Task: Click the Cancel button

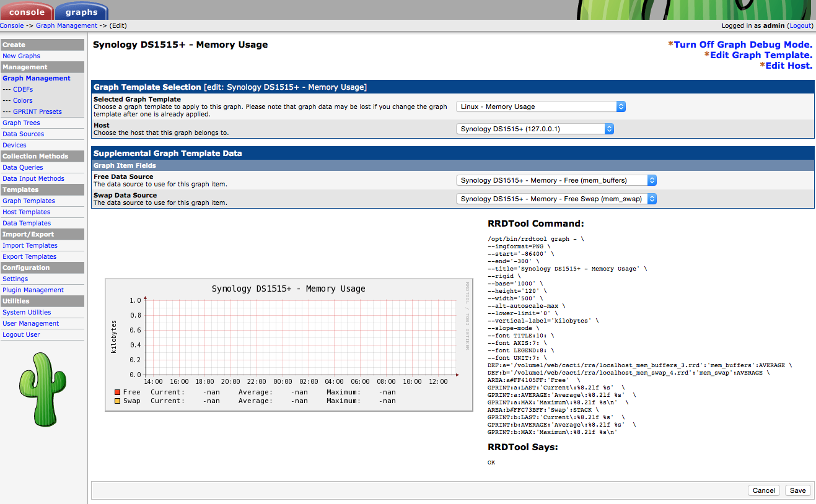Action: [x=764, y=490]
